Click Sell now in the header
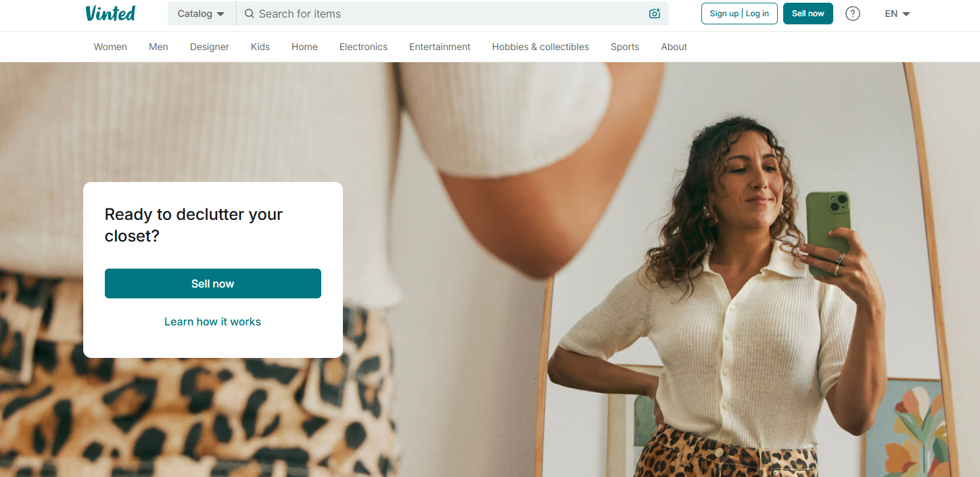 [808, 14]
